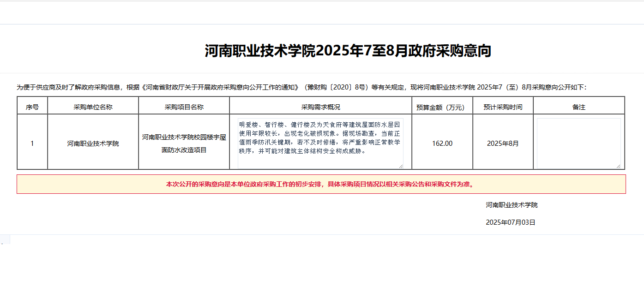
Task: Focus the empty 备注 textarea
Action: 579,144
